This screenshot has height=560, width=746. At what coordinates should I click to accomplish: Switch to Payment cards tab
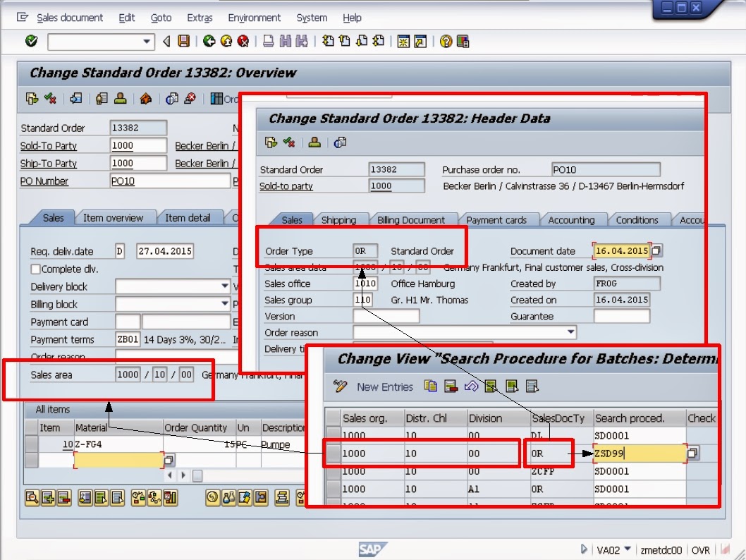[496, 220]
